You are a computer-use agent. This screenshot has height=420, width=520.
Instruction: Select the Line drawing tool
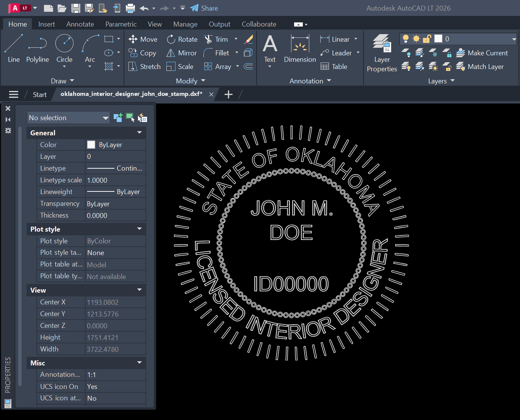click(14, 48)
